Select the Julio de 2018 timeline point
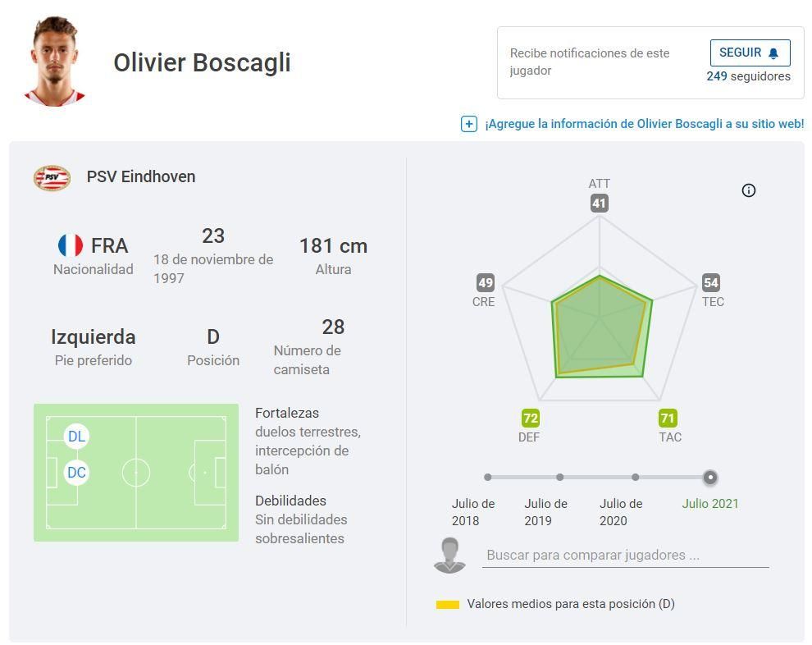Viewport: 812px width, 645px height. [488, 477]
